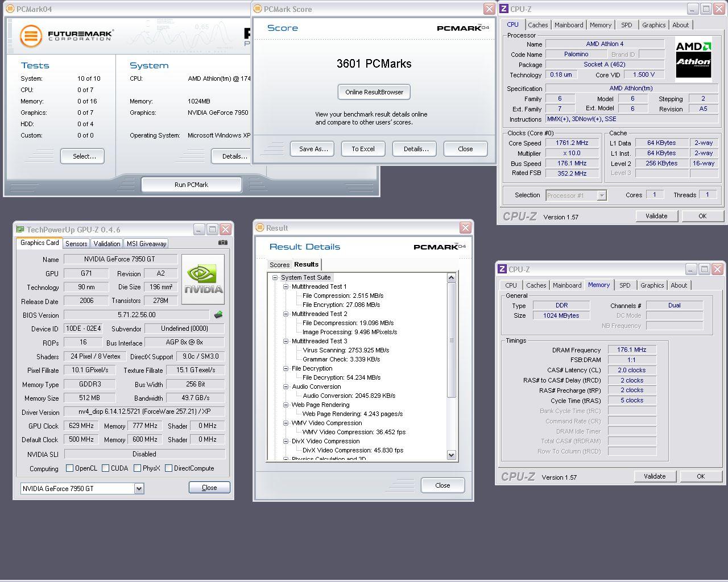This screenshot has width=728, height=582.
Task: Enable the OpenCL checkbox in GPU-Z
Action: [69, 468]
